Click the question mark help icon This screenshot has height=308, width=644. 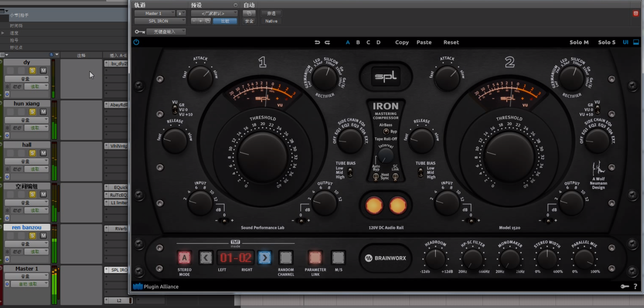[635, 286]
